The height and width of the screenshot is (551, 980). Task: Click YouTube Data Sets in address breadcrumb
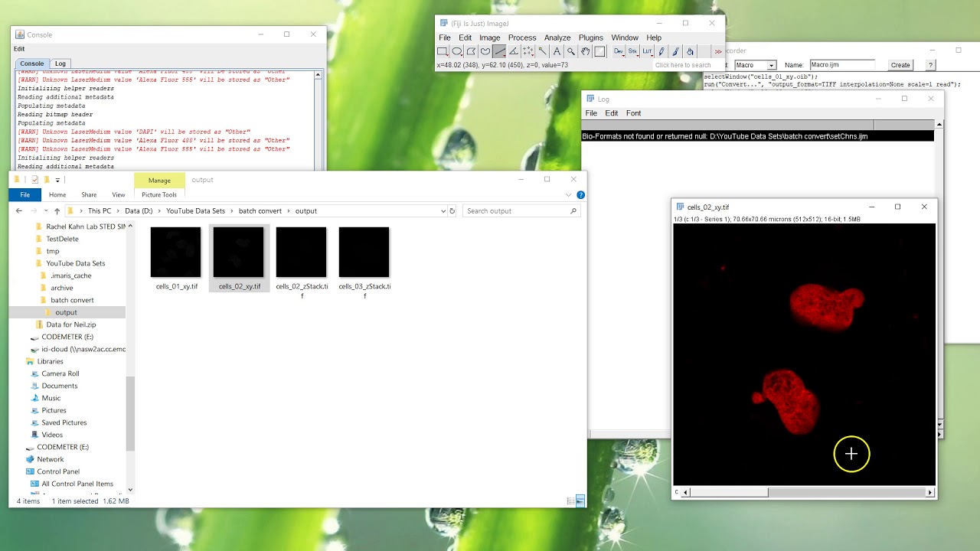pyautogui.click(x=196, y=210)
